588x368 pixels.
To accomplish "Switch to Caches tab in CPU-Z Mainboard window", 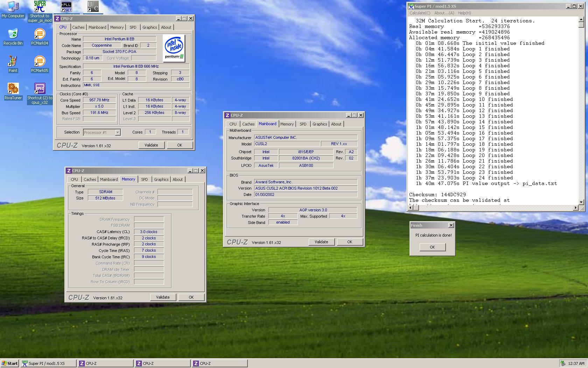I will click(x=248, y=124).
